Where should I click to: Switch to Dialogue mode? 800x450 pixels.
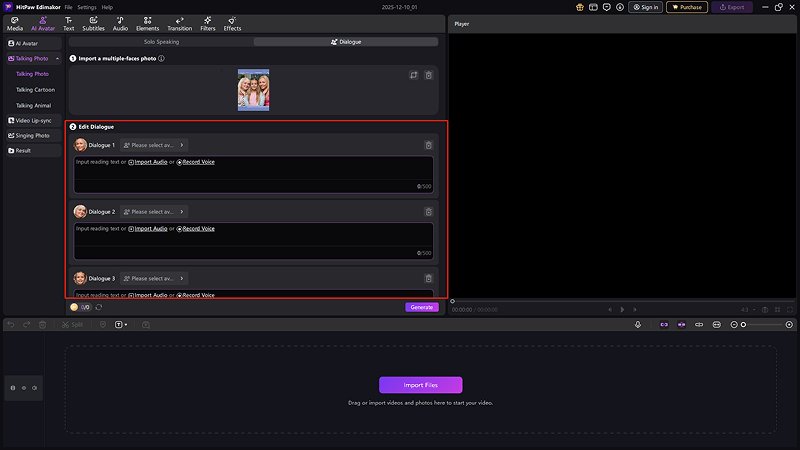[x=346, y=42]
